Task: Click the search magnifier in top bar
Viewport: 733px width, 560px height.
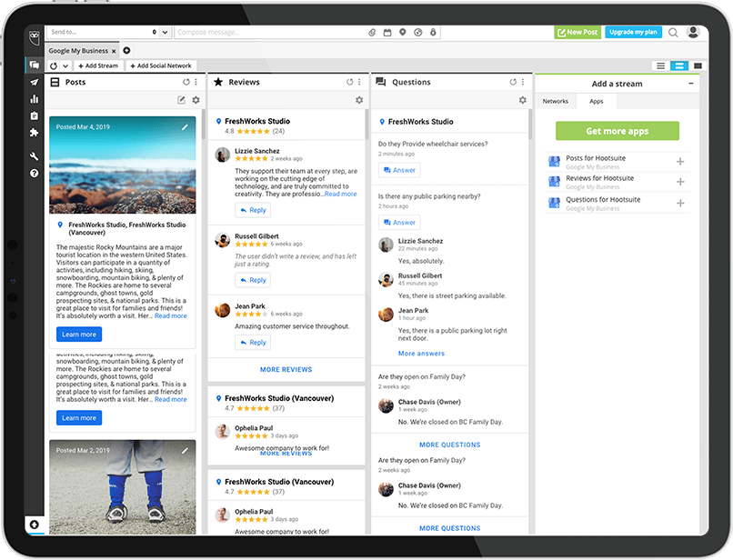Action: coord(673,33)
